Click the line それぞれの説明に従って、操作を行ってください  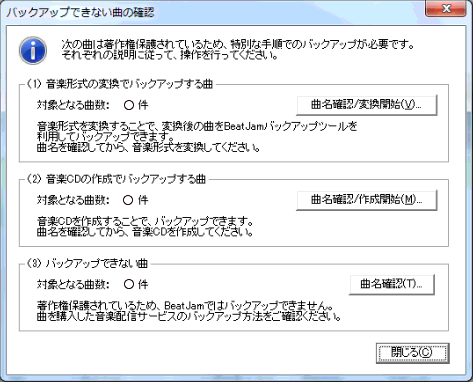pos(170,55)
